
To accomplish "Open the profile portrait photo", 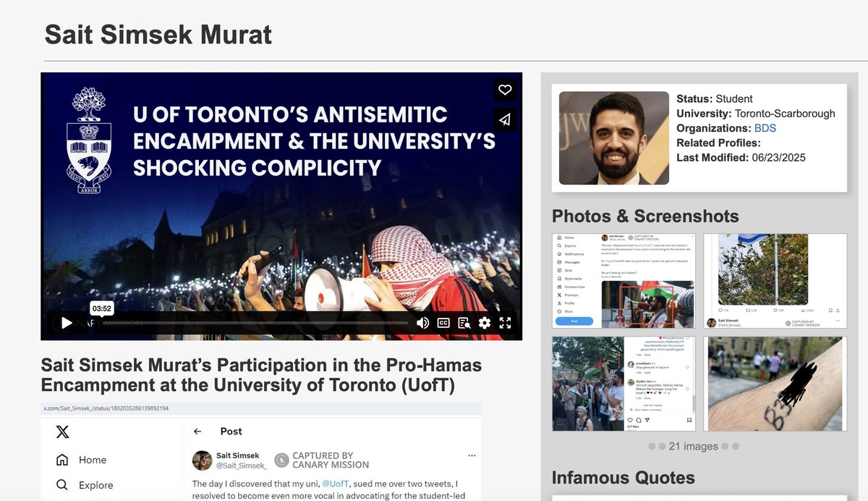I will [x=614, y=138].
